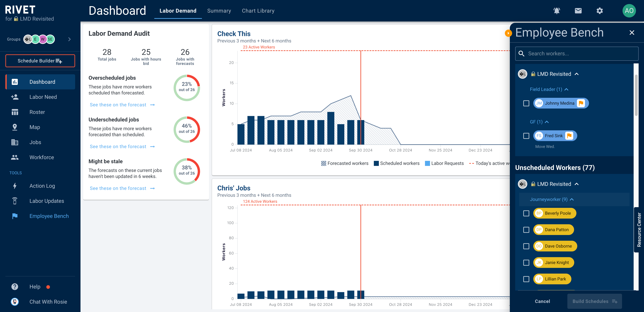Select the E group circle
Screen dimensions: 644x312
click(x=35, y=39)
